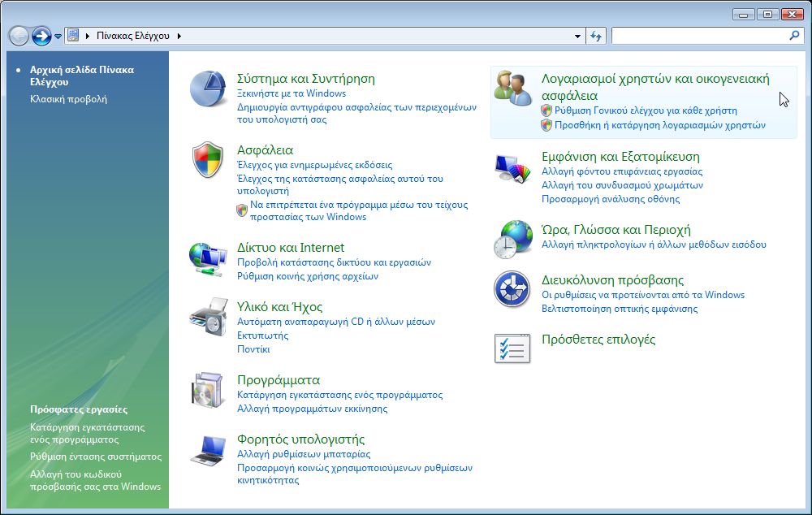Click Αλλαγή του συνδυασμού χρωμάτων
The width and height of the screenshot is (812, 515).
tap(622, 185)
